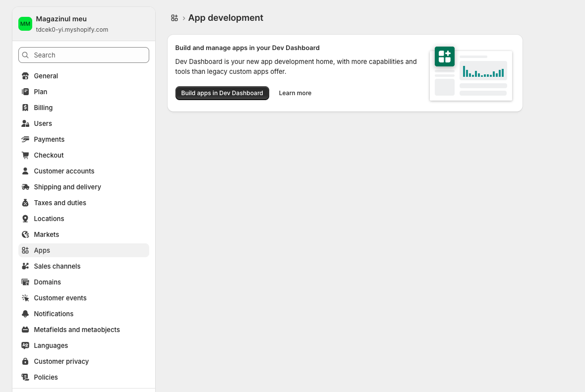Click Build apps in Dev Dashboard button
This screenshot has width=585, height=392.
coord(222,93)
